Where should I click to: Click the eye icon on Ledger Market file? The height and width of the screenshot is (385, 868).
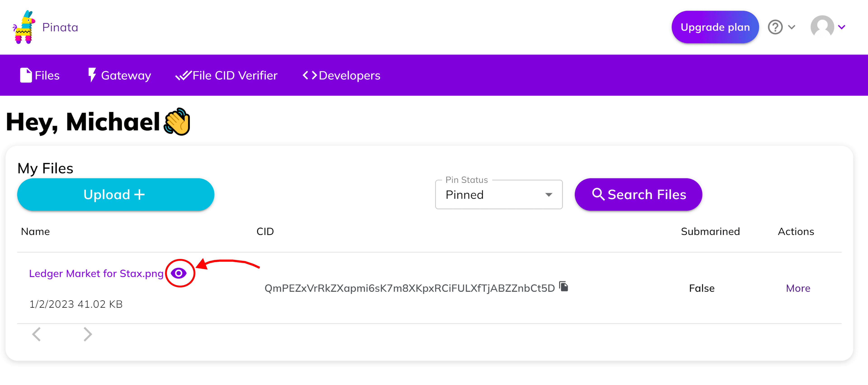pos(178,273)
